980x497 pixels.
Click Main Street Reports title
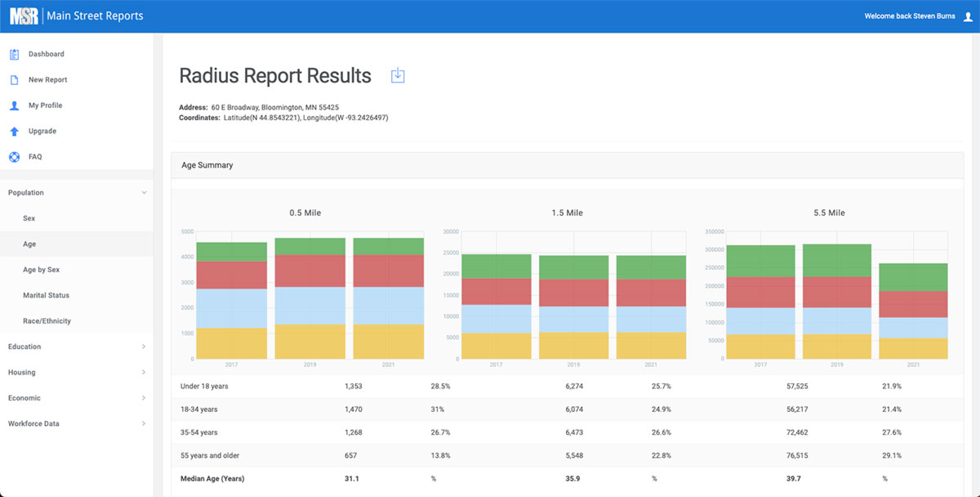pos(95,16)
